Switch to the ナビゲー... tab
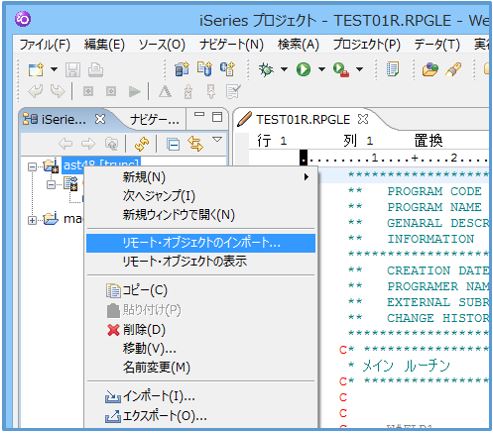The height and width of the screenshot is (433, 493). [x=154, y=120]
